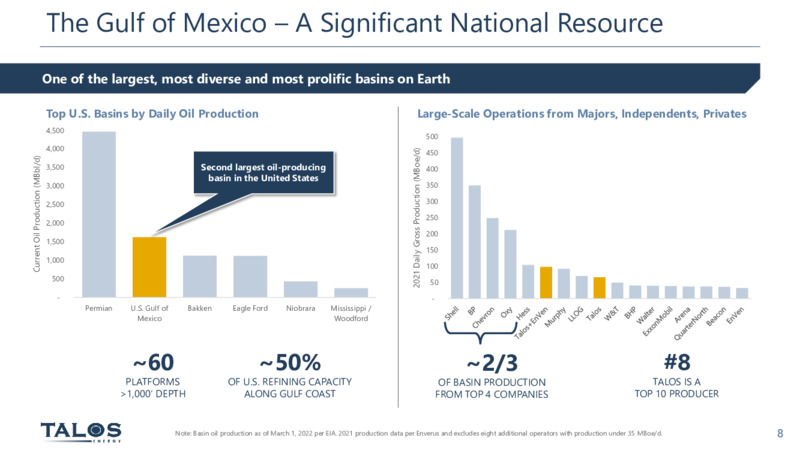
Task: Click the Oxy bar in the operators chart
Action: click(510, 264)
